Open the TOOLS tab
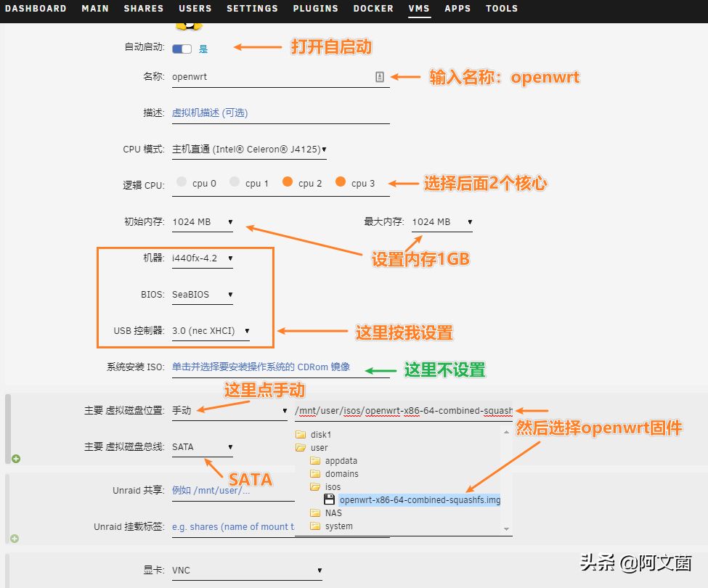This screenshot has width=708, height=588. [x=502, y=9]
